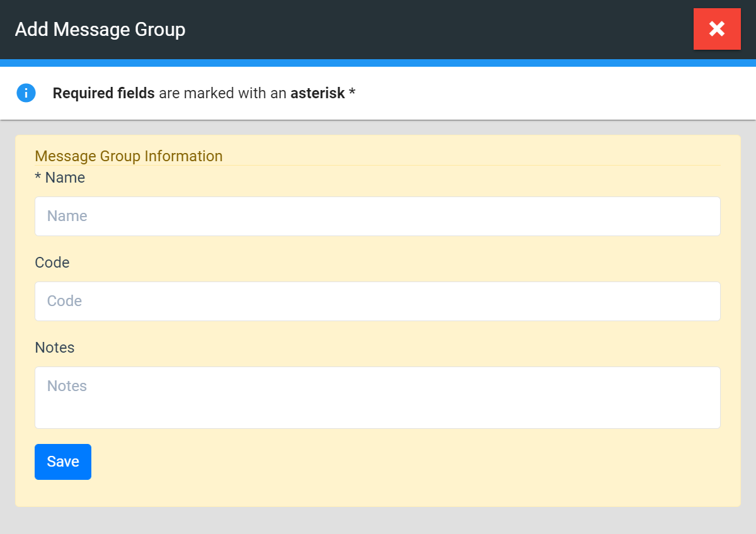Click the Notes field label
Screen dimensions: 756x534
(55, 348)
